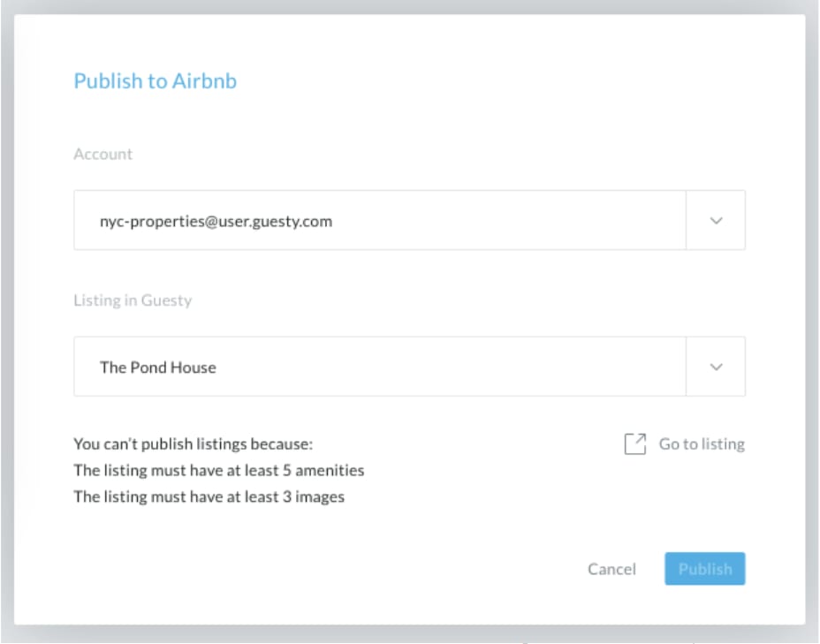This screenshot has height=644, width=820.
Task: Expand the Listing in Guesty chevron
Action: (x=716, y=367)
